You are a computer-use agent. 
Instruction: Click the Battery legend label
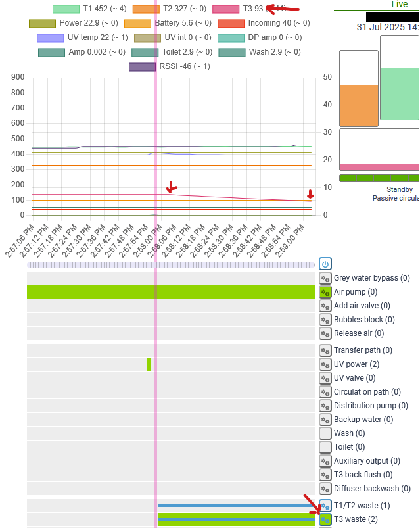(183, 23)
